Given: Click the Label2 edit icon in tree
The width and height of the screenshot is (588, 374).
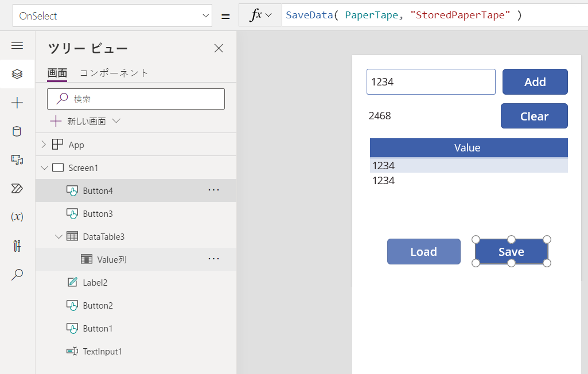Looking at the screenshot, I should click(x=72, y=282).
